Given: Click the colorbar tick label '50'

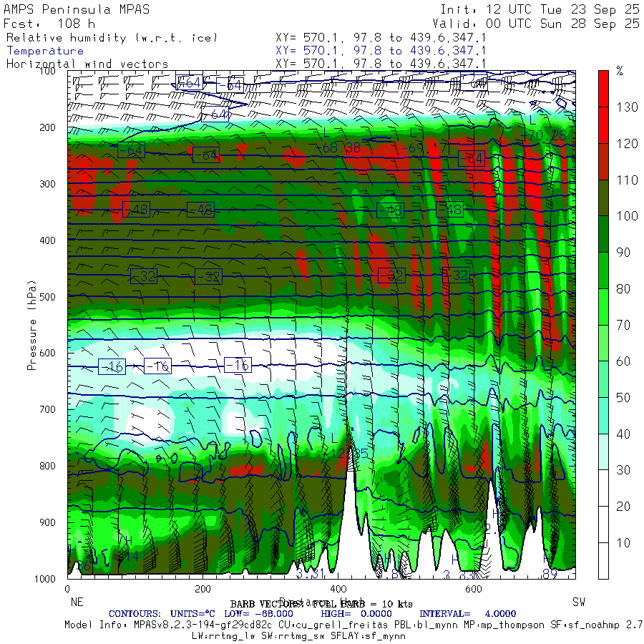Looking at the screenshot, I should coord(623,398).
